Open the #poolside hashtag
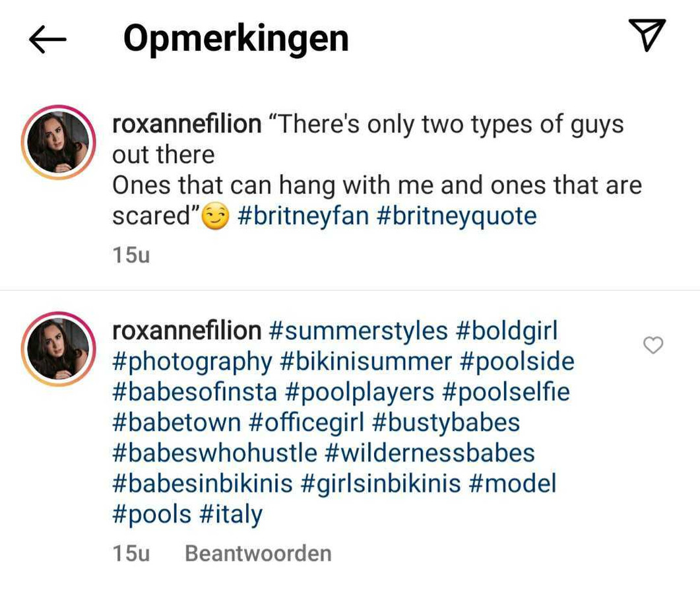Screen dimensions: 700x594 click(517, 362)
